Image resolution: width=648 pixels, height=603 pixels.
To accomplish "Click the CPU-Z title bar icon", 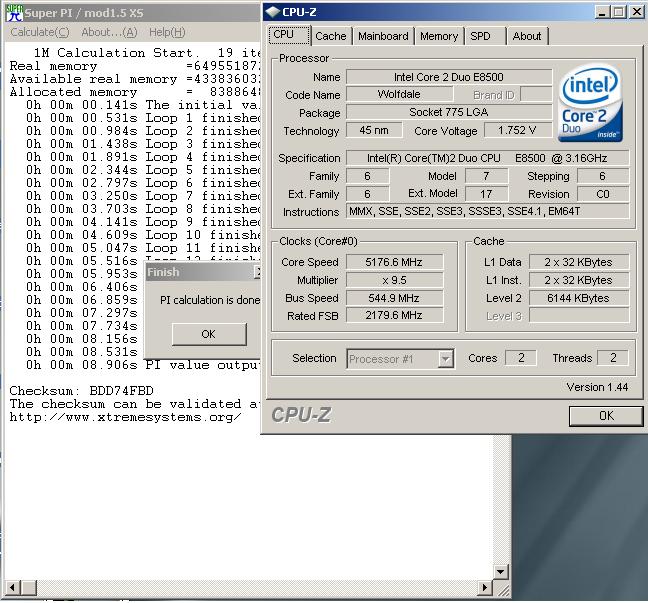I will pos(273,12).
